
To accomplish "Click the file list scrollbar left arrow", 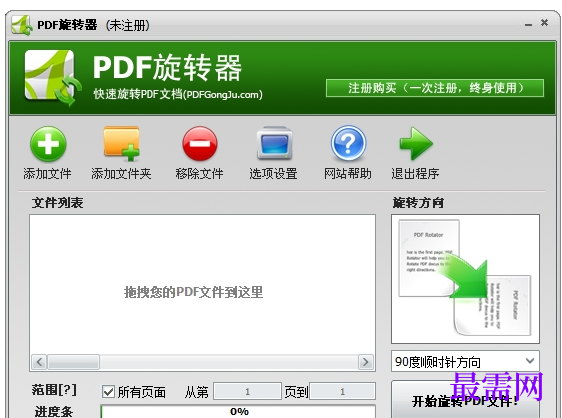I will pyautogui.click(x=39, y=362).
